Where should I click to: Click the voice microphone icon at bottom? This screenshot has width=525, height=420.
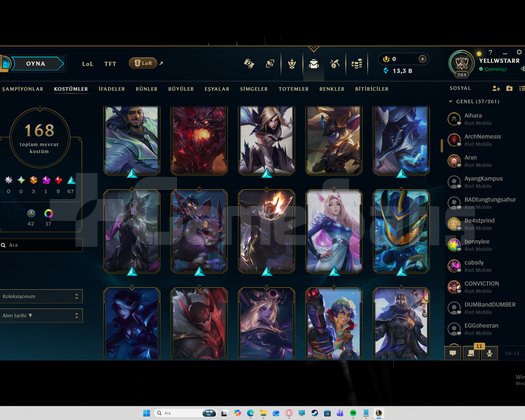click(490, 353)
